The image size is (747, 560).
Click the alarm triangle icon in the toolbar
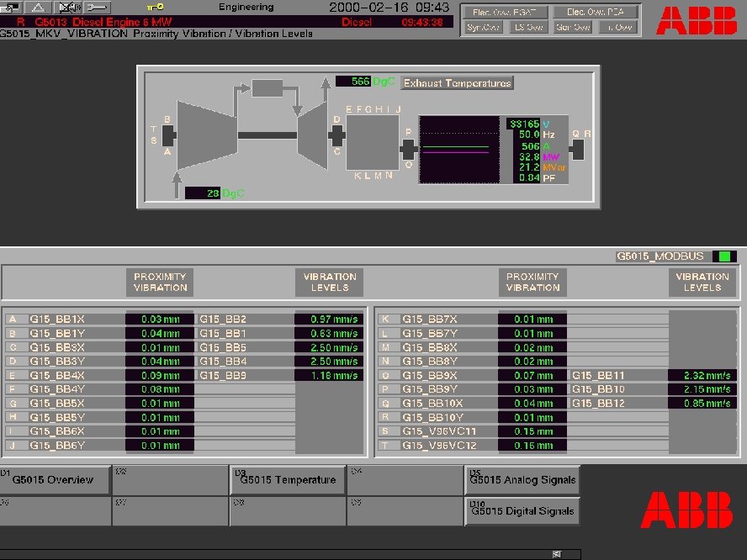(38, 8)
